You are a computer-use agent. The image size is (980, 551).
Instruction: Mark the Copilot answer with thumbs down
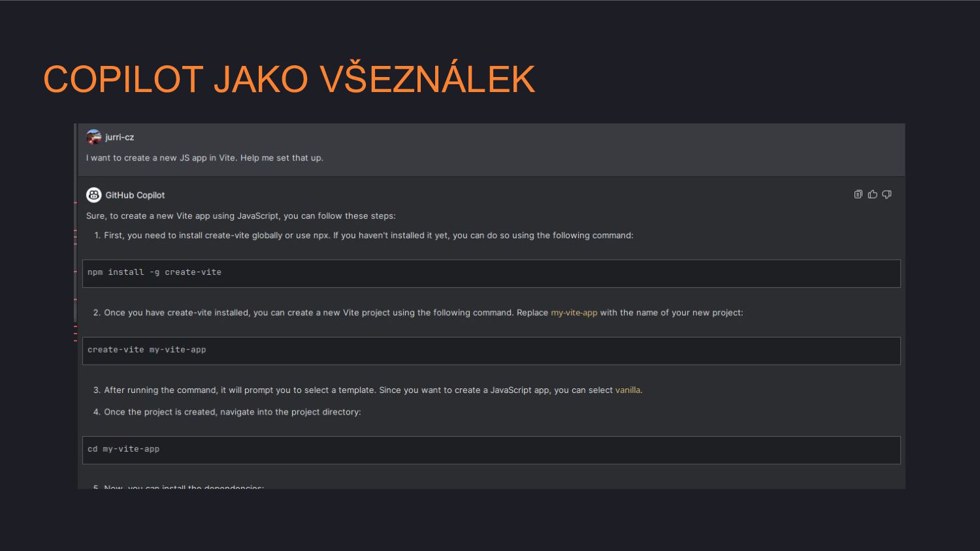pyautogui.click(x=887, y=195)
